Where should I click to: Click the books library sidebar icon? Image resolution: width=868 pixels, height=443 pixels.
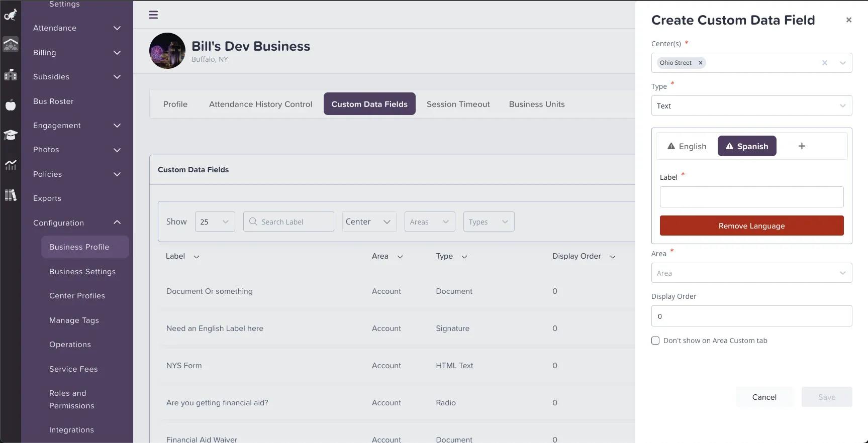pyautogui.click(x=11, y=195)
